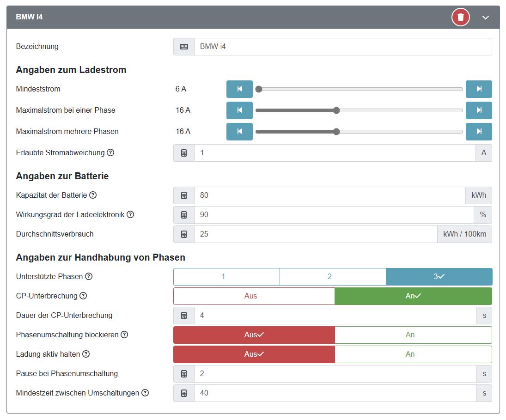Click calculator icon of Dauer der CP-Unterbrechung
Screen dimensions: 506x420
184,316
